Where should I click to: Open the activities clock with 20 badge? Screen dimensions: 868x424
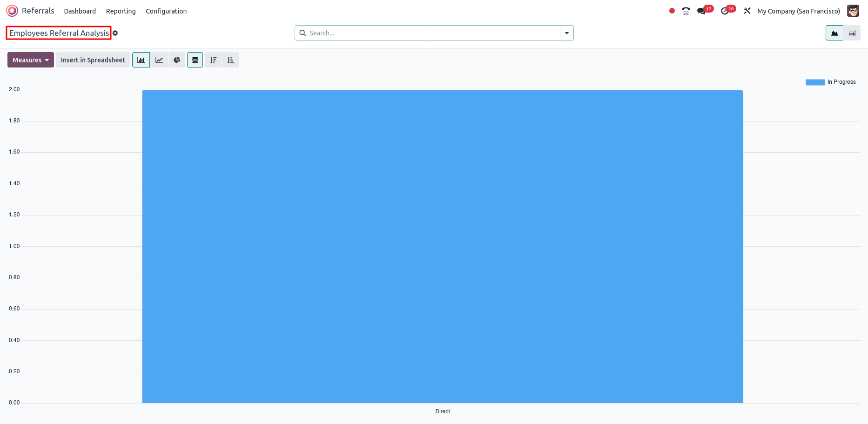coord(727,10)
